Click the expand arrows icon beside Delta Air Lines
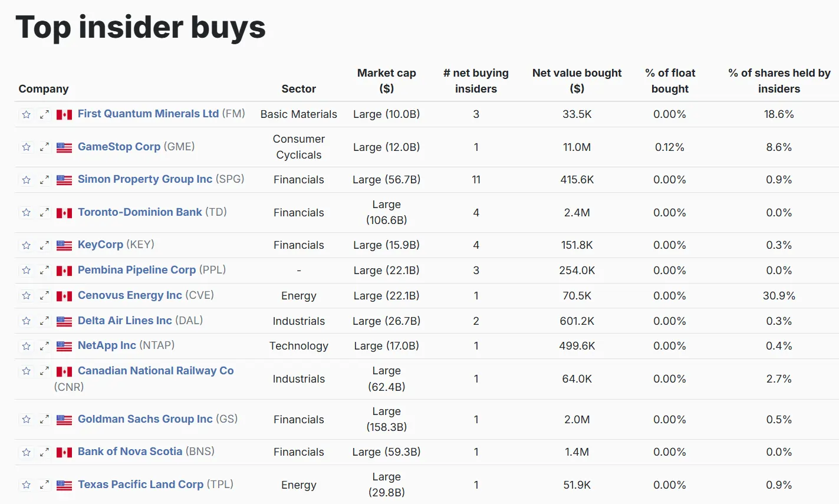Viewport: 839px width, 504px height. 44,321
